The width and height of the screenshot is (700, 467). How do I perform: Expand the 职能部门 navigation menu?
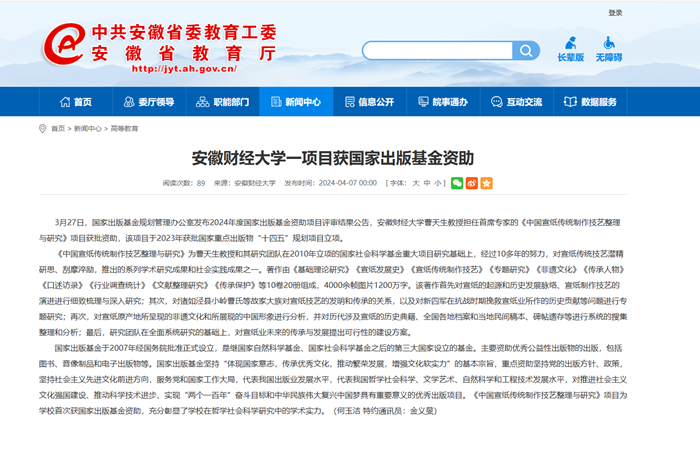[223, 102]
